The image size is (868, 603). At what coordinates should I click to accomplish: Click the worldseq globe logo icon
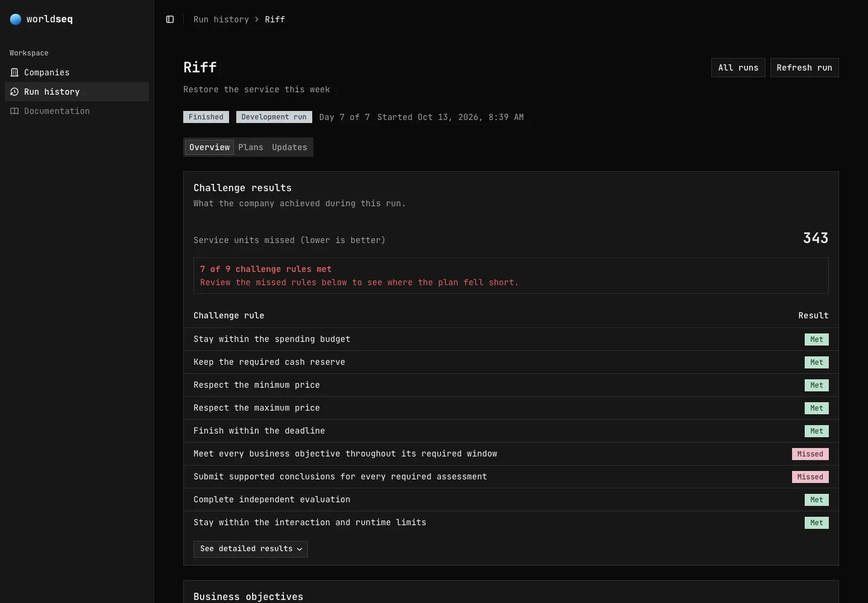coord(16,19)
